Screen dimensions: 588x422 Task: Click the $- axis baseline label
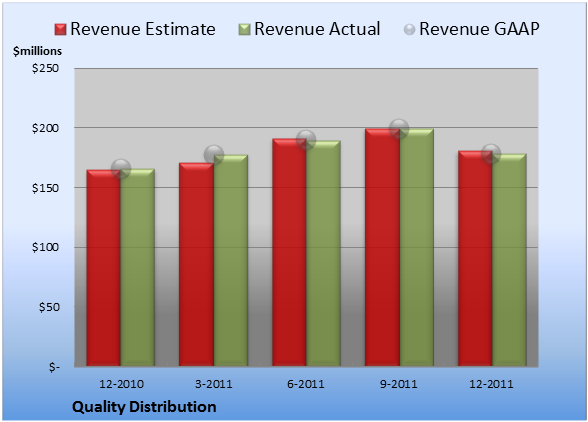[54, 367]
